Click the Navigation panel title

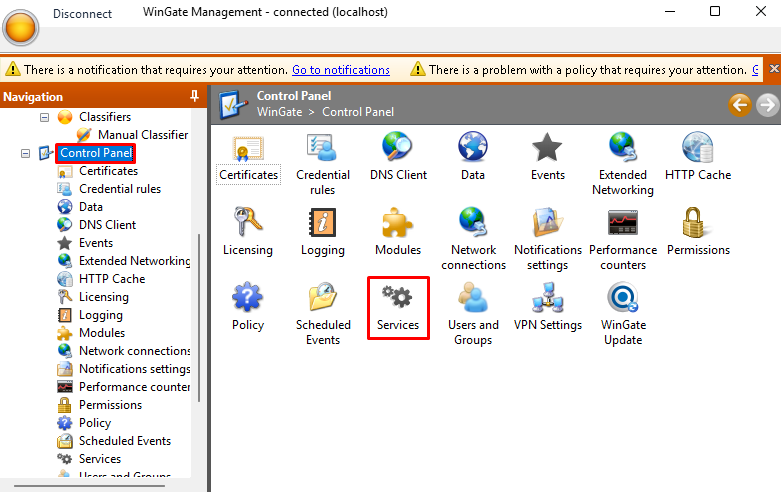[33, 97]
